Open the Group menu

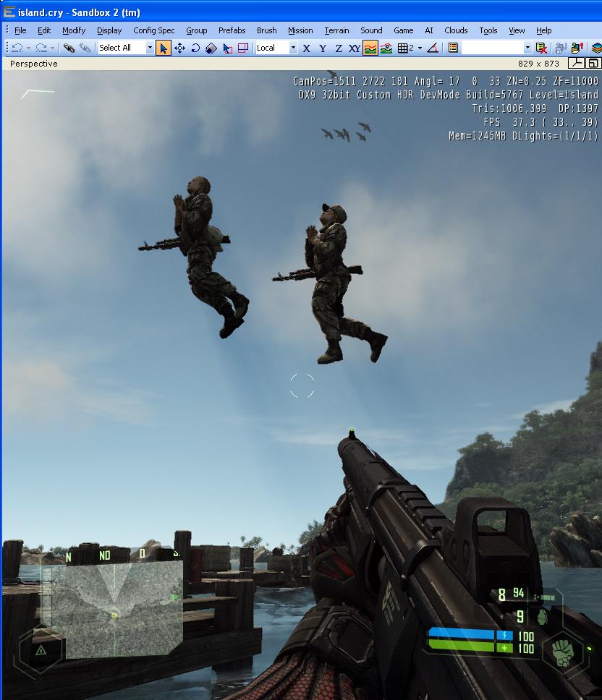tap(197, 30)
